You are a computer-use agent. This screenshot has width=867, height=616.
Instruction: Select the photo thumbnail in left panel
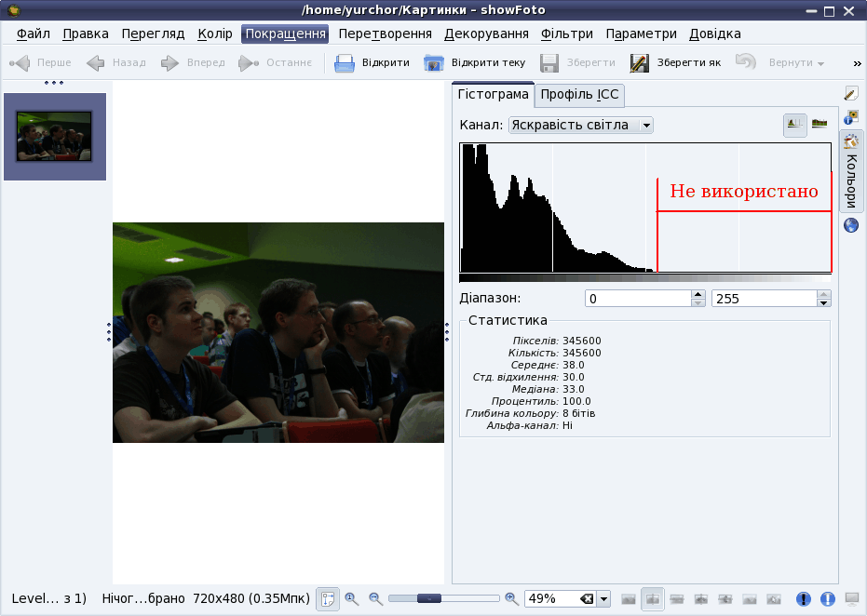click(54, 136)
